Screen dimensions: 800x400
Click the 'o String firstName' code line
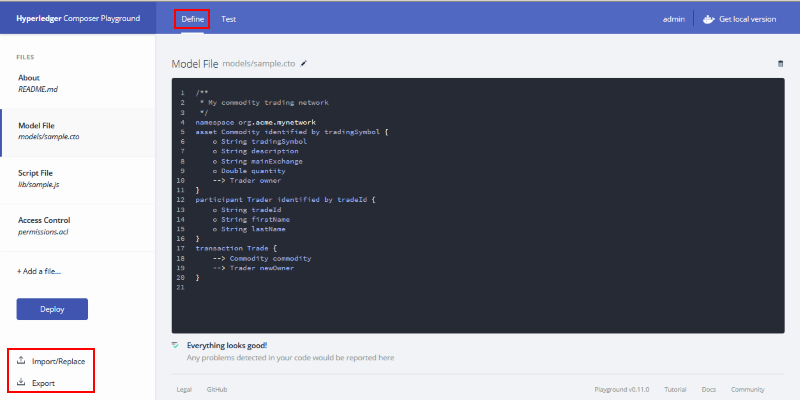(251, 219)
